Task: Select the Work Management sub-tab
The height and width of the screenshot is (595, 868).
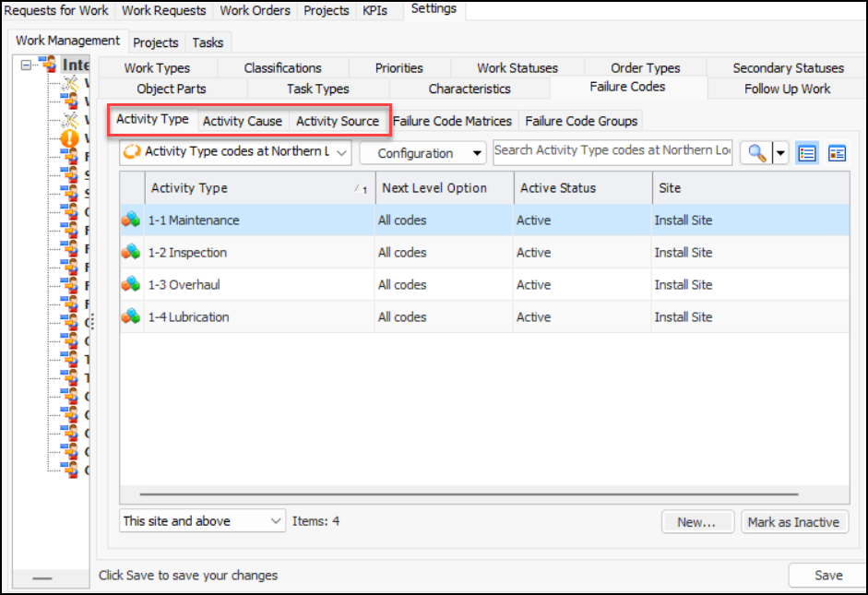Action: [67, 41]
